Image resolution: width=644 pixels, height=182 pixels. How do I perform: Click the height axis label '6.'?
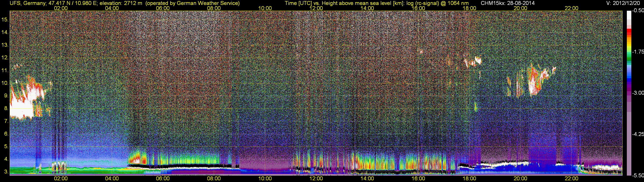point(6,134)
